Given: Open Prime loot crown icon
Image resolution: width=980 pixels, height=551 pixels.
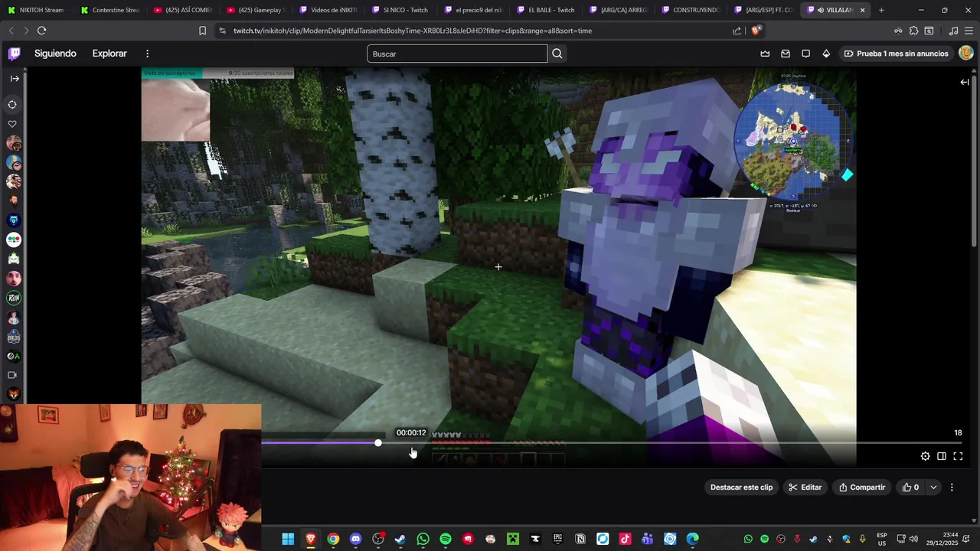Looking at the screenshot, I should (x=765, y=54).
